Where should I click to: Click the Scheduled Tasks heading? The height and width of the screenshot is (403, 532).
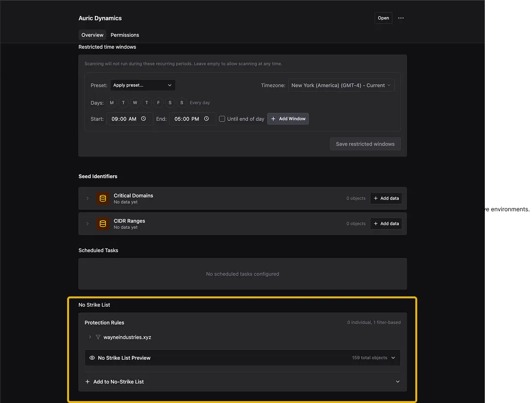coord(98,250)
